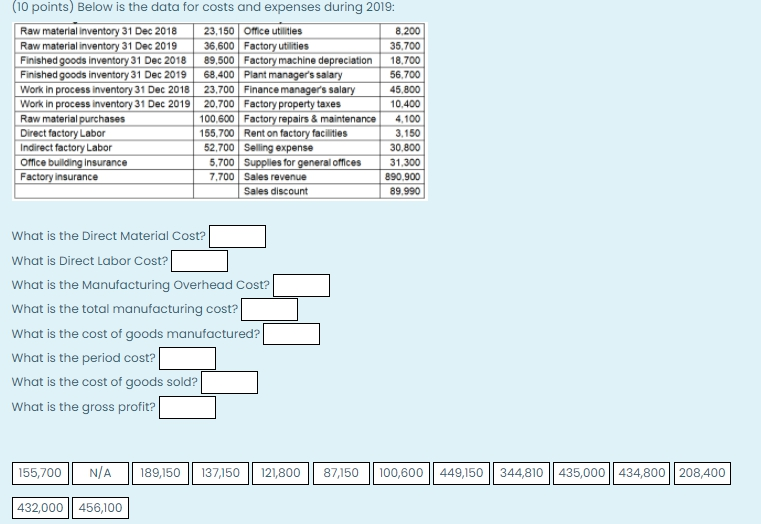Click the 56,700 plant manager salary value
This screenshot has width=761, height=524.
tap(405, 75)
